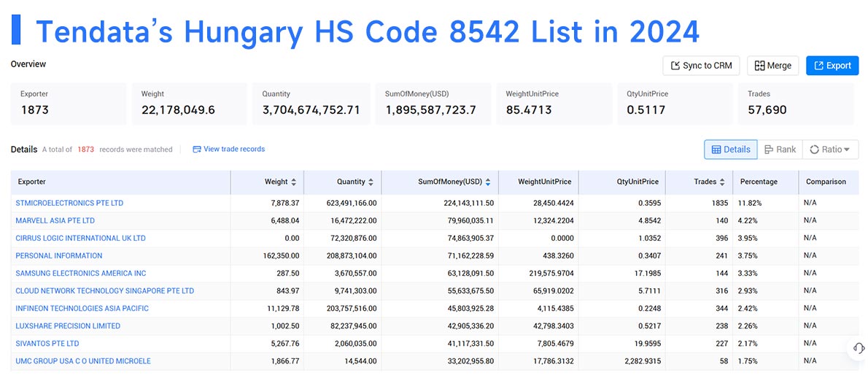Open CIRRUS LOGIC INTERNATIONAL UK LTD exporter

[x=81, y=238]
